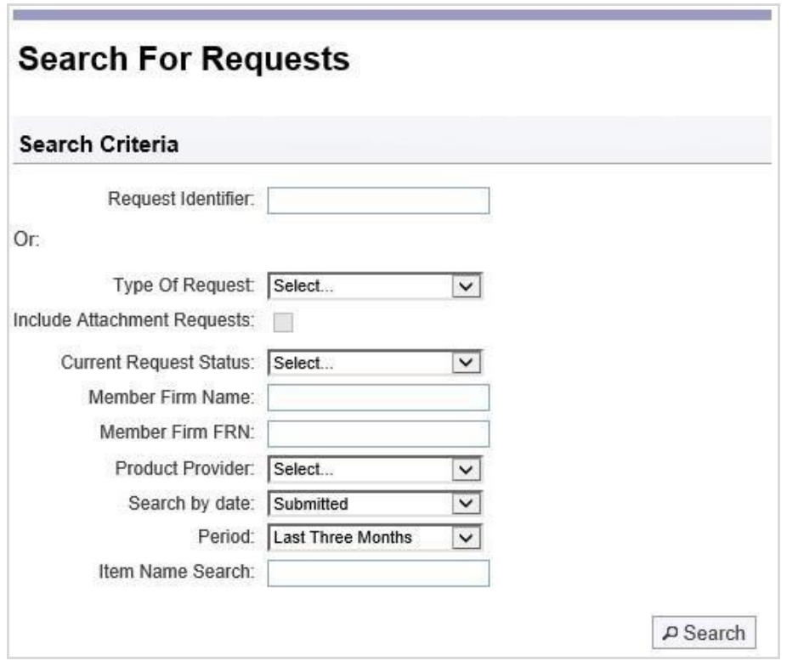
Task: Change the Period dropdown from Last Three Months
Action: point(375,537)
